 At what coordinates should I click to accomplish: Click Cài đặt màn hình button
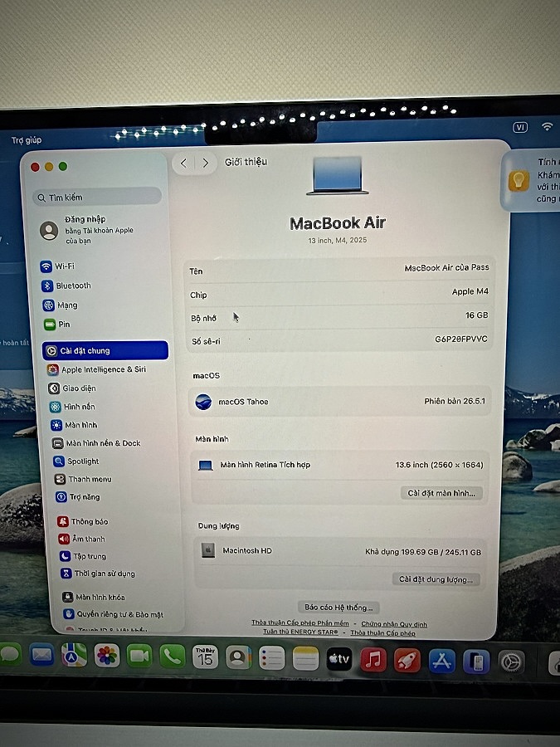click(441, 493)
